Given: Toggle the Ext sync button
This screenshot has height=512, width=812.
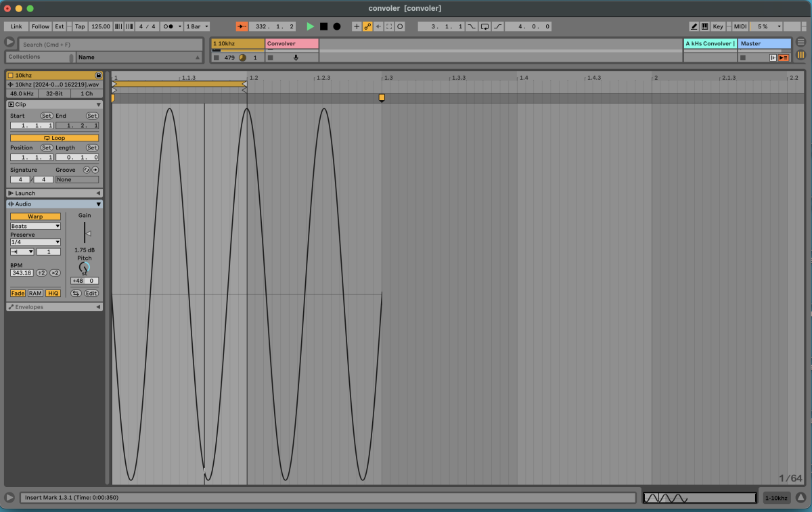Looking at the screenshot, I should point(60,26).
